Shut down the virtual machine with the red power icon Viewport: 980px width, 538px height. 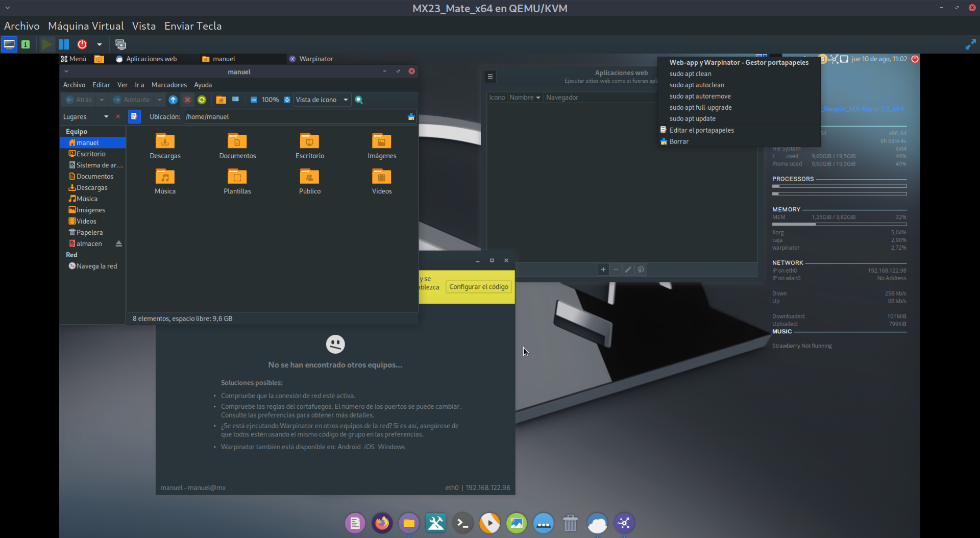tap(82, 44)
